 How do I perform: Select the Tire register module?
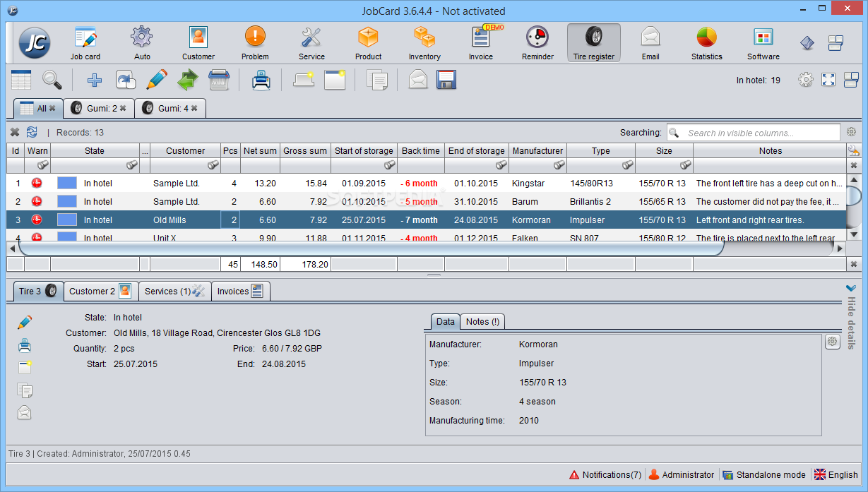click(594, 43)
